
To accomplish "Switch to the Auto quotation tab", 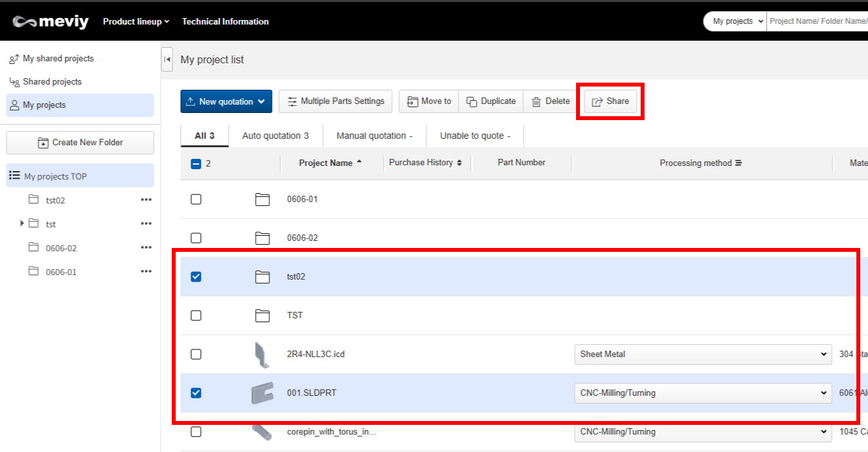I will [x=275, y=136].
